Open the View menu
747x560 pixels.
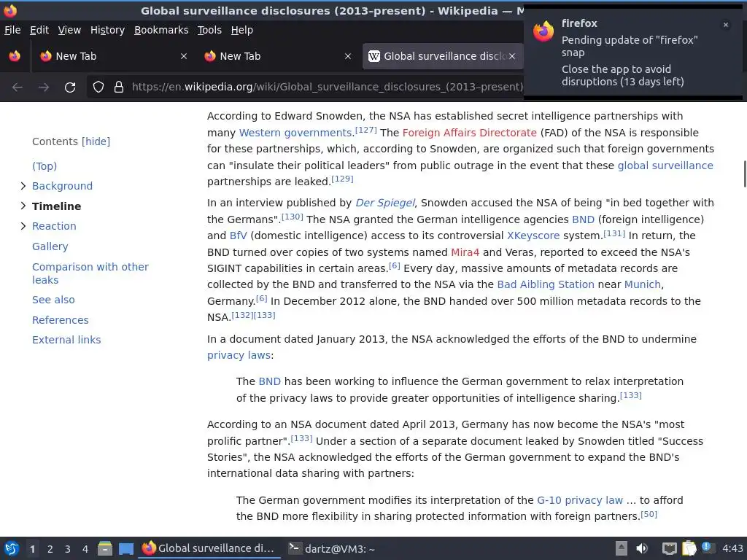[x=69, y=30]
